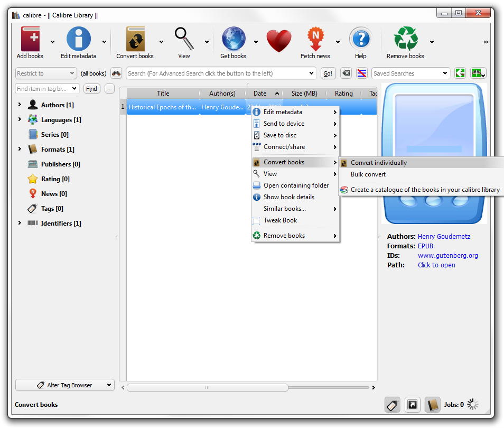Select Bulk convert submenu item
504x428 pixels.
click(x=422, y=174)
